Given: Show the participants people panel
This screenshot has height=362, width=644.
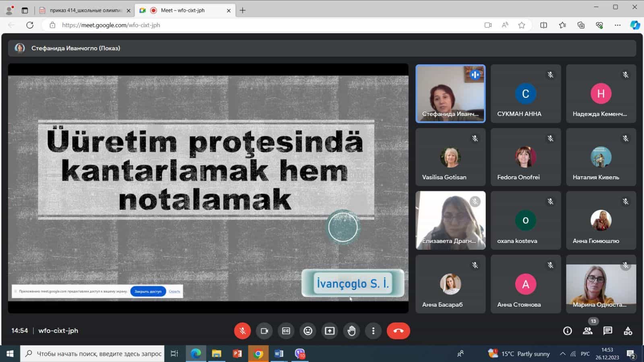Looking at the screenshot, I should 587,331.
